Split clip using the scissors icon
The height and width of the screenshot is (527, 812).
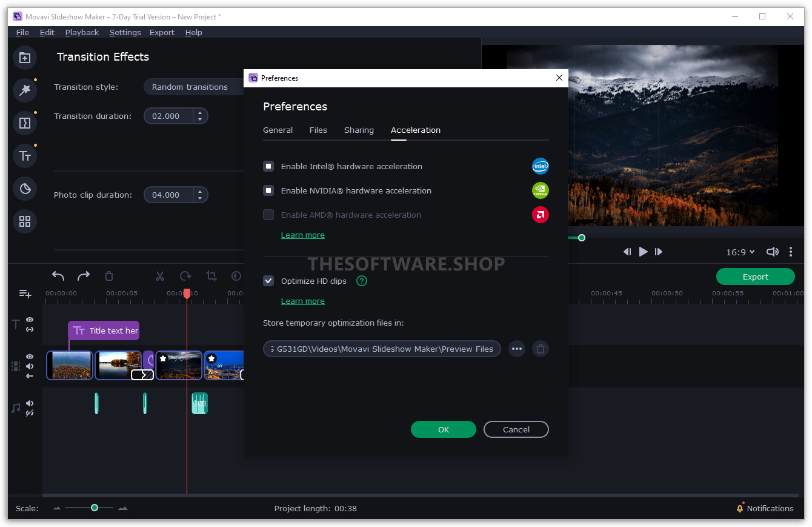pyautogui.click(x=160, y=276)
